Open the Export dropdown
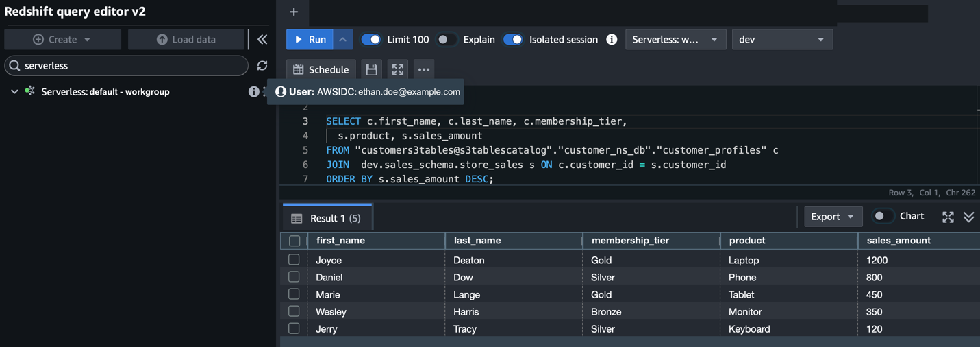The height and width of the screenshot is (347, 980). [x=833, y=217]
